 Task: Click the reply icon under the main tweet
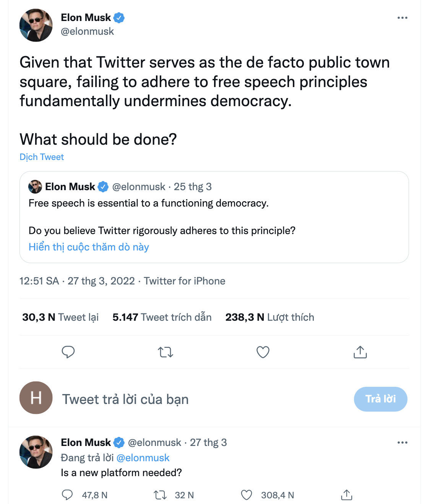[68, 352]
